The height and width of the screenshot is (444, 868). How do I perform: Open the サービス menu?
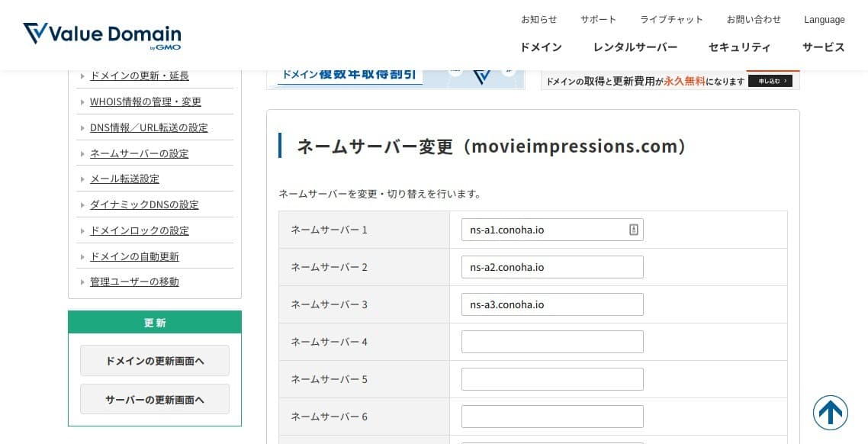point(823,47)
